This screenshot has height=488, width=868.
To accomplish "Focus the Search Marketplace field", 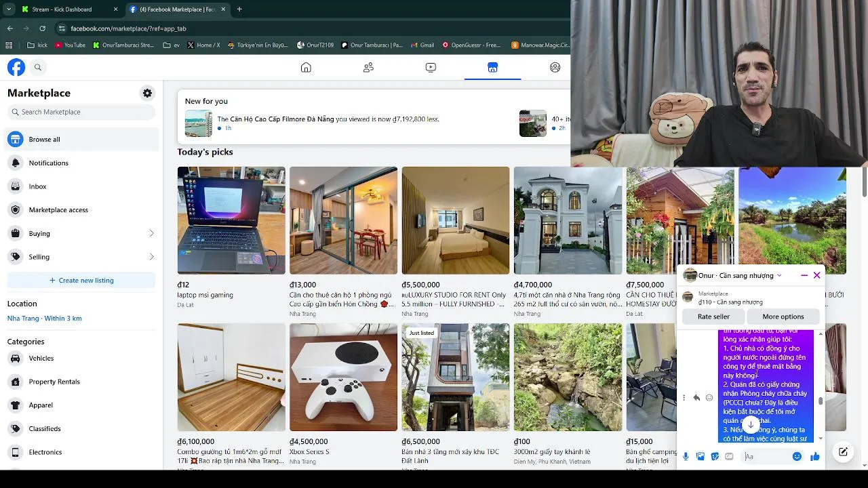I will [81, 112].
